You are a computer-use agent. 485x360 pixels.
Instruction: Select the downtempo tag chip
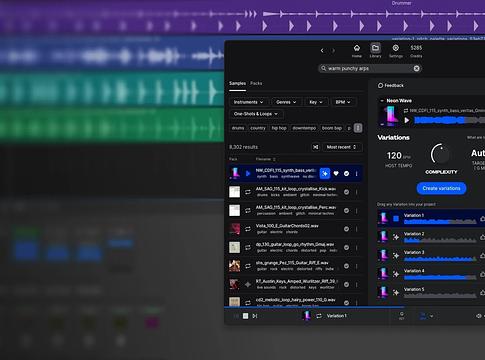[304, 128]
